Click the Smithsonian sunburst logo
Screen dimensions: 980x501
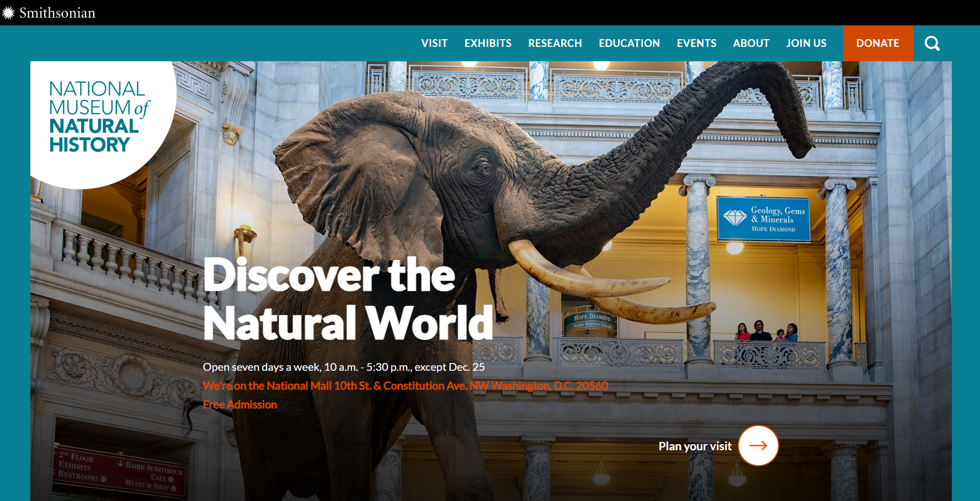coord(8,13)
